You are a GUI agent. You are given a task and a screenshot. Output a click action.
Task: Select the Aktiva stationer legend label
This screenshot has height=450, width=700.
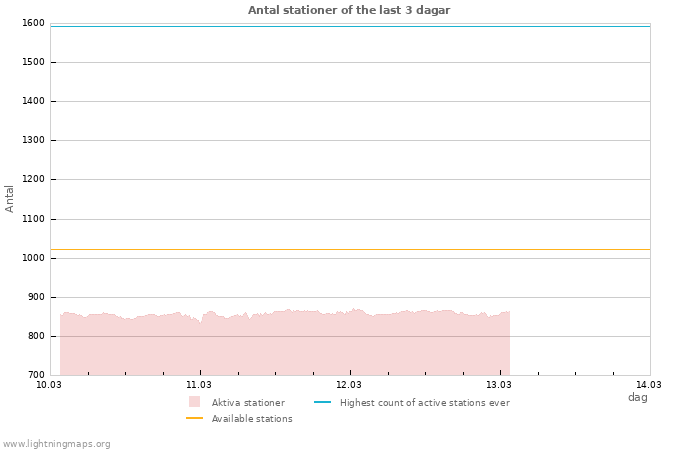[248, 403]
